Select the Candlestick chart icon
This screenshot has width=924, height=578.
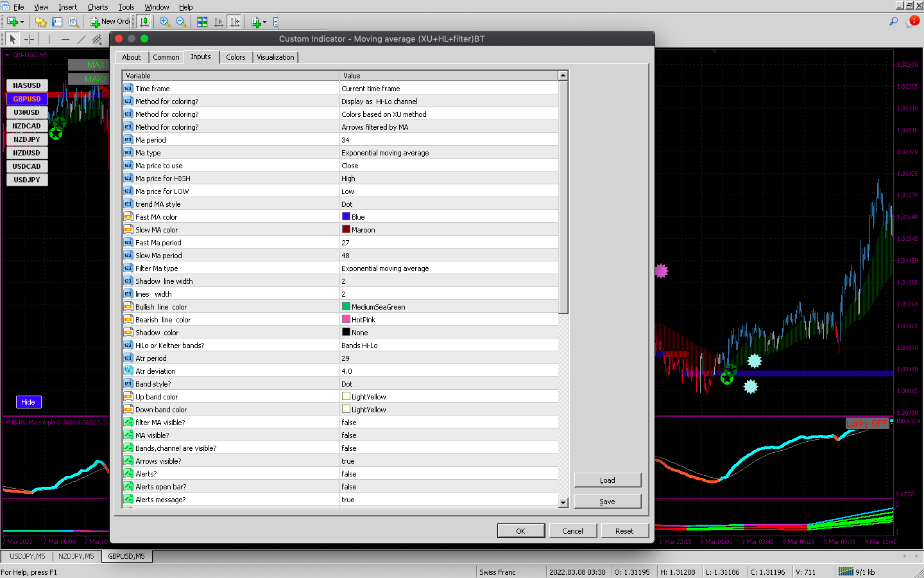point(144,22)
